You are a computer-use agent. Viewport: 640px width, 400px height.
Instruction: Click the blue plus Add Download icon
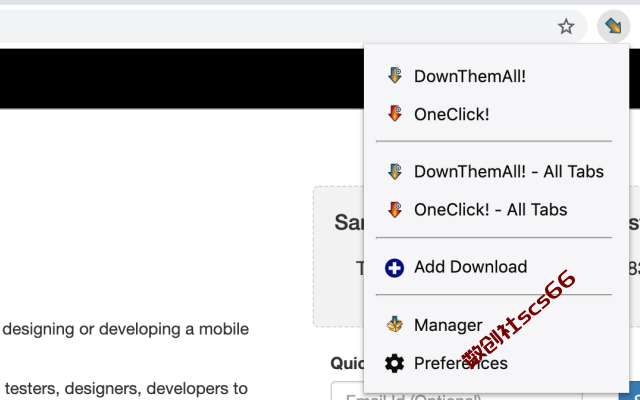[394, 268]
